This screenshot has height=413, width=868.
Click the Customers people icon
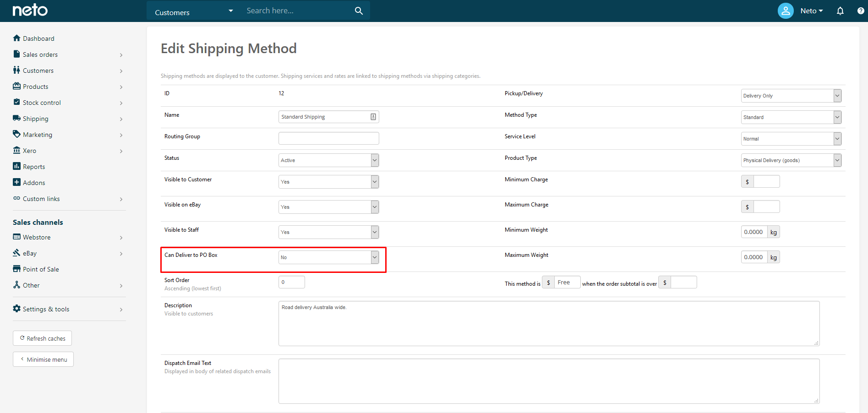[17, 70]
